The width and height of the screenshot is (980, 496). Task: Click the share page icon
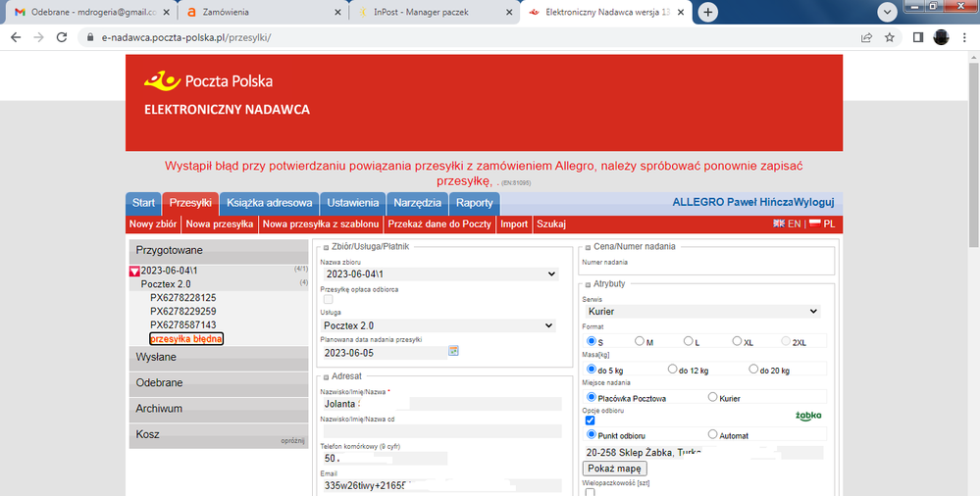(x=866, y=37)
